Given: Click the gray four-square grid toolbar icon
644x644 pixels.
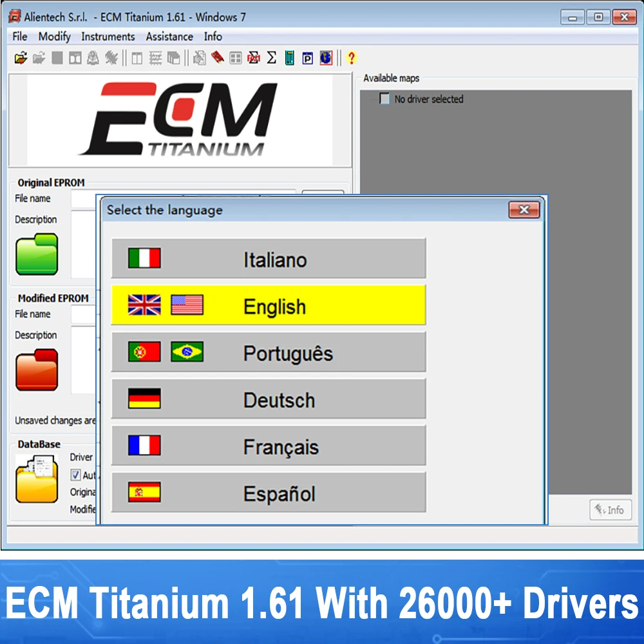Looking at the screenshot, I should (x=236, y=58).
